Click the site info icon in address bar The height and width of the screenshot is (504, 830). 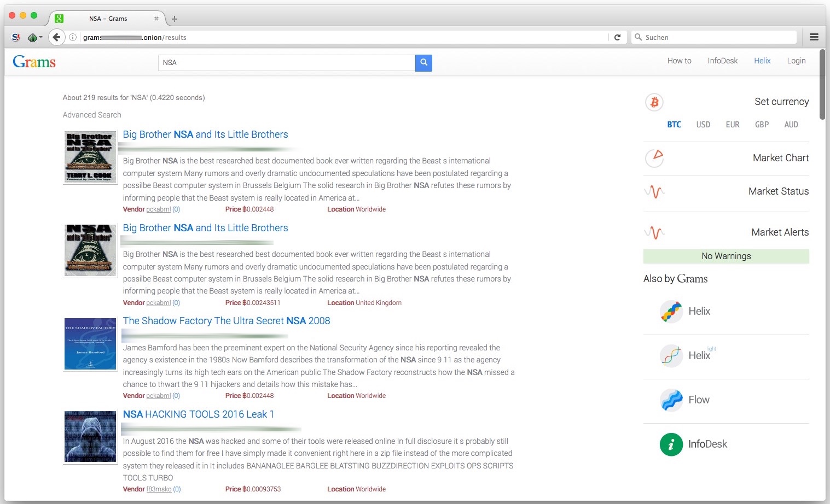click(x=72, y=37)
